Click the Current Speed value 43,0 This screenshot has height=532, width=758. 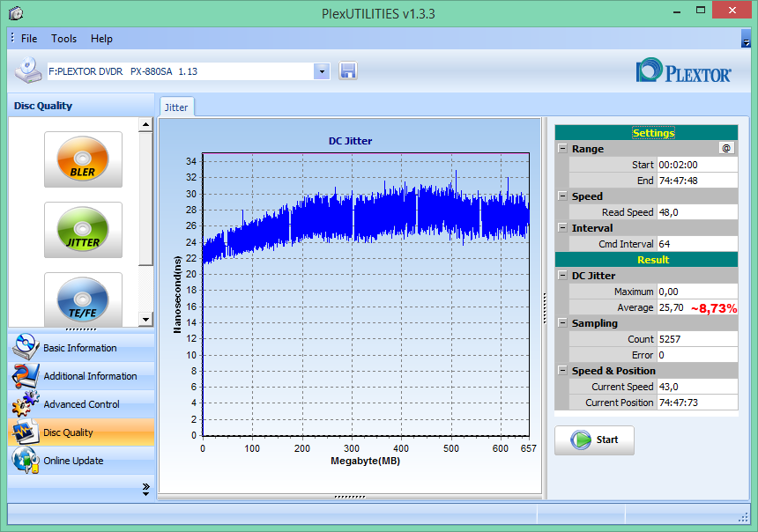[697, 387]
